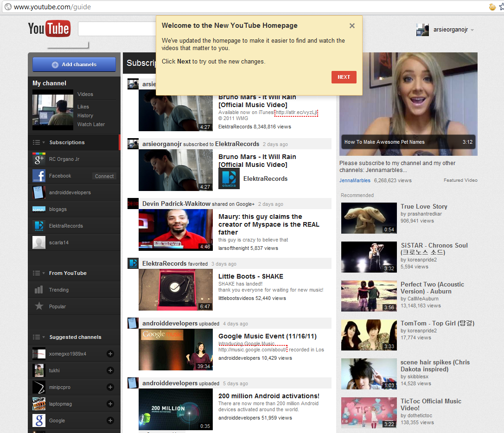The width and height of the screenshot is (504, 433).
Task: Click the Trending bar chart icon
Action: pyautogui.click(x=38, y=290)
